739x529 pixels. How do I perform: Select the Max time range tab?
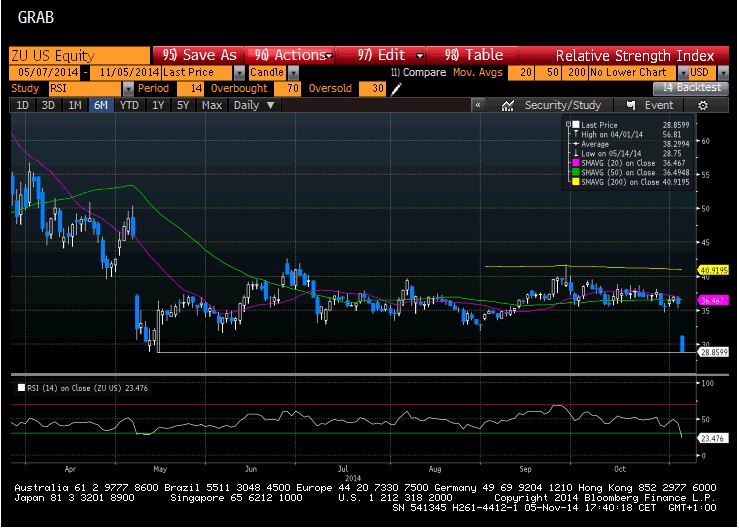(x=212, y=105)
